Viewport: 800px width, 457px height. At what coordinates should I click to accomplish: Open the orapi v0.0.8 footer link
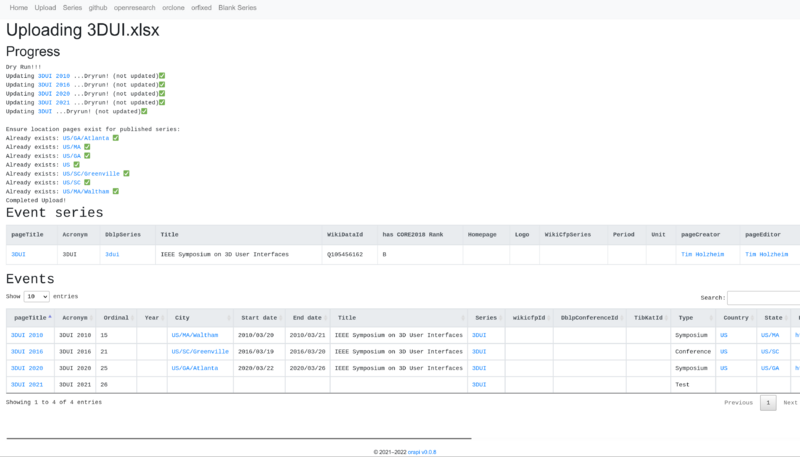(x=422, y=452)
